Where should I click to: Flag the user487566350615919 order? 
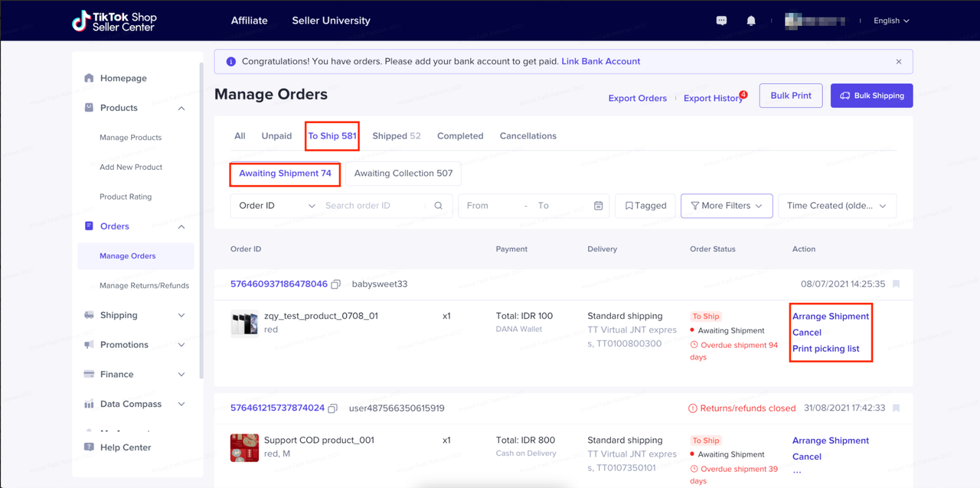[x=896, y=408]
